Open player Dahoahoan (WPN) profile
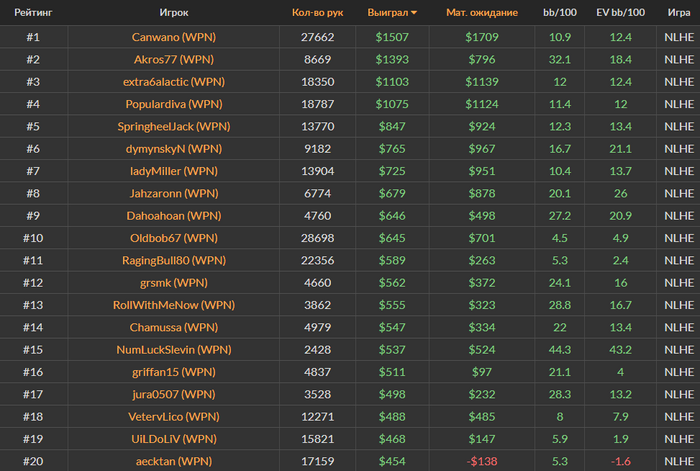Viewport: 700px width, 471px height. pyautogui.click(x=174, y=216)
